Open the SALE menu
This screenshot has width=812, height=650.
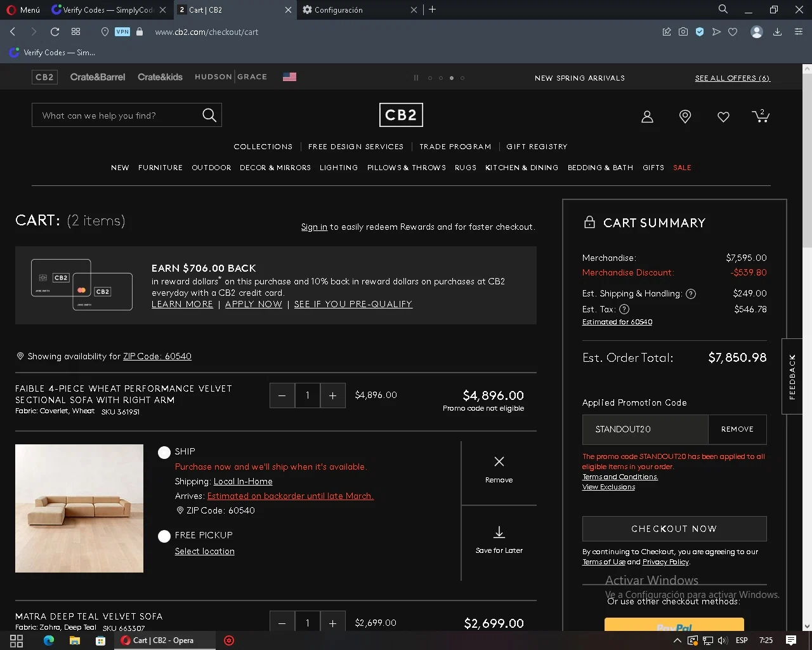(683, 168)
